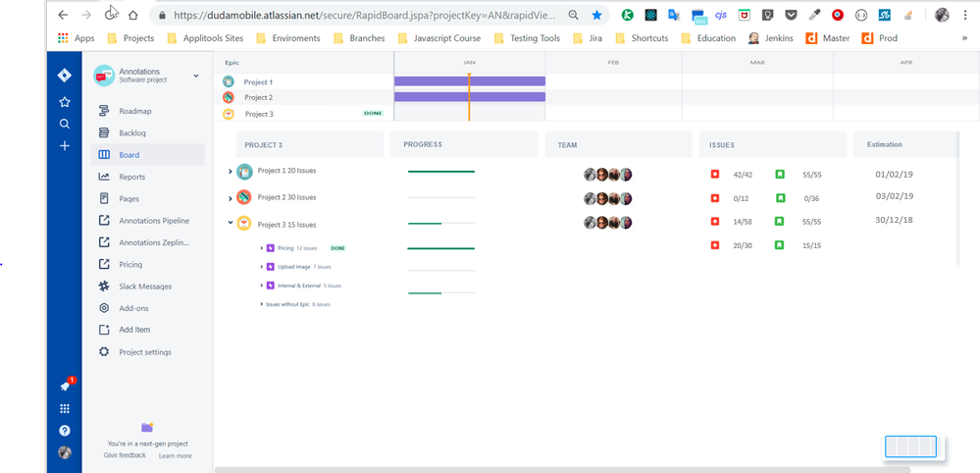Image resolution: width=980 pixels, height=473 pixels.
Task: Click the Project 2 epic icon in the timeline
Action: [229, 97]
